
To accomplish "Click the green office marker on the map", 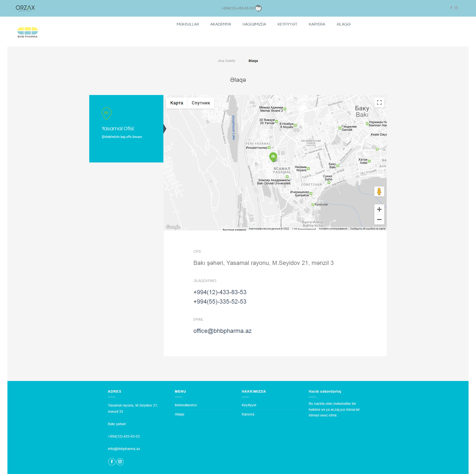I will pos(273,156).
